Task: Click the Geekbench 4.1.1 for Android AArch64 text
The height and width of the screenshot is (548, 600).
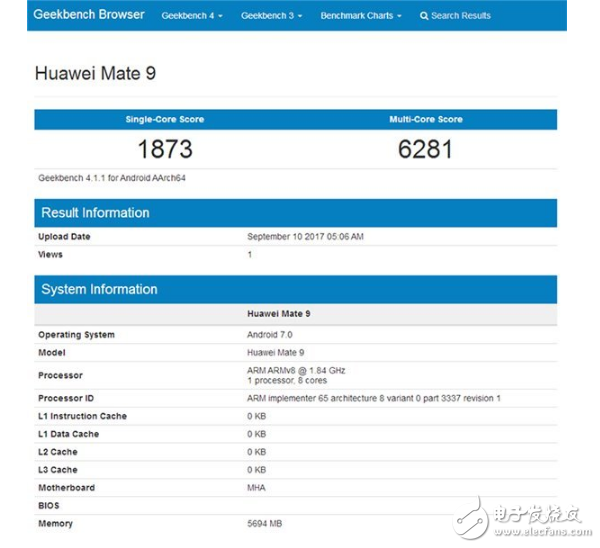Action: [x=112, y=177]
